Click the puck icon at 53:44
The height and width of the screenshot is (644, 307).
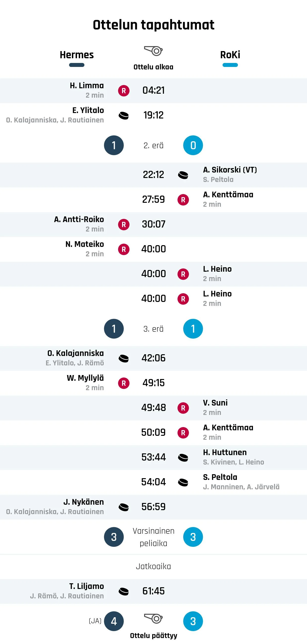coord(183,458)
